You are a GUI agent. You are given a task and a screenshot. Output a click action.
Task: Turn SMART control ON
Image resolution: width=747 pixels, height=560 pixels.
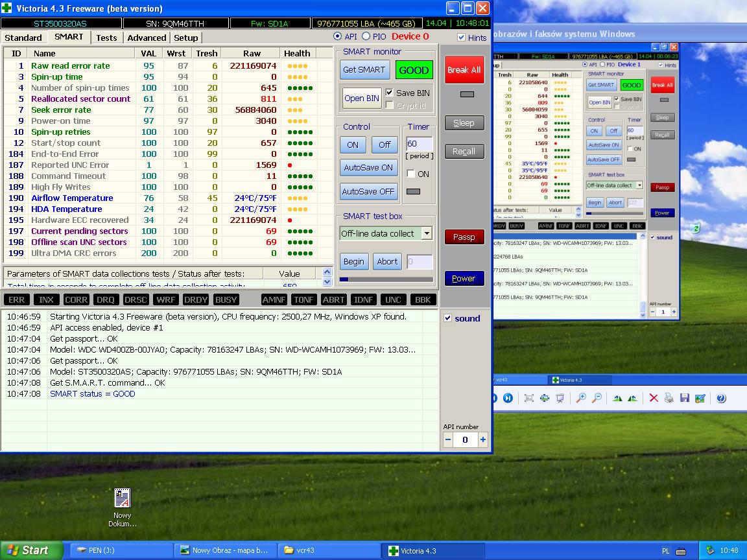[353, 145]
